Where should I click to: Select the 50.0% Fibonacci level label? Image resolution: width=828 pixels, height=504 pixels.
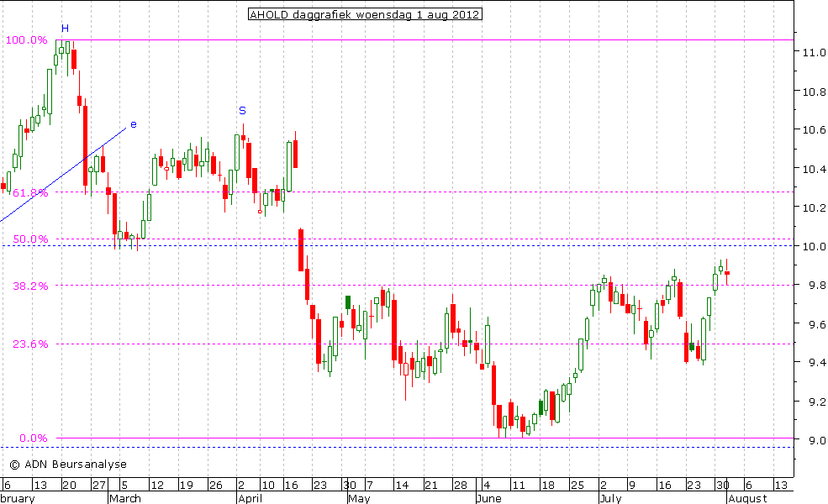click(x=30, y=239)
